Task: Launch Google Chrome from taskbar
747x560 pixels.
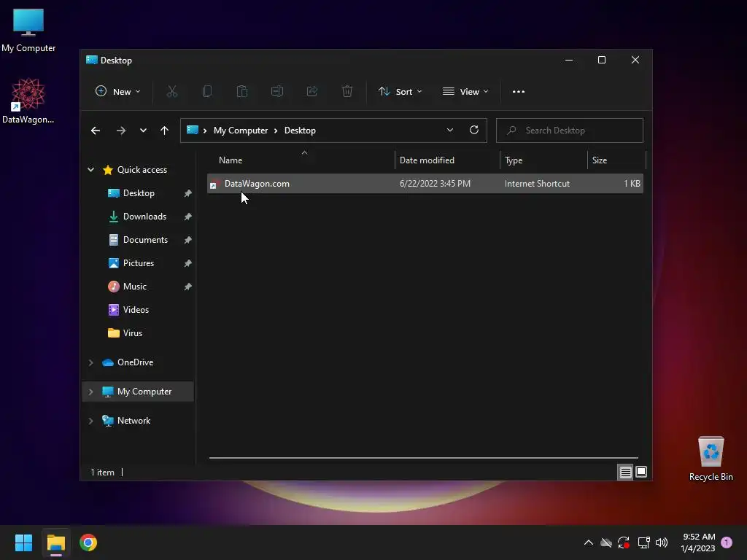Action: coord(88,542)
